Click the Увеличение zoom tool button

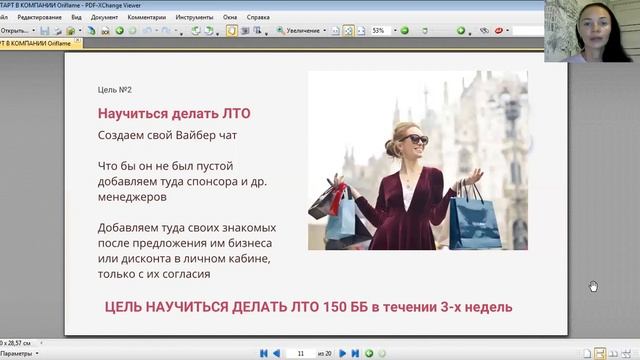[298, 31]
